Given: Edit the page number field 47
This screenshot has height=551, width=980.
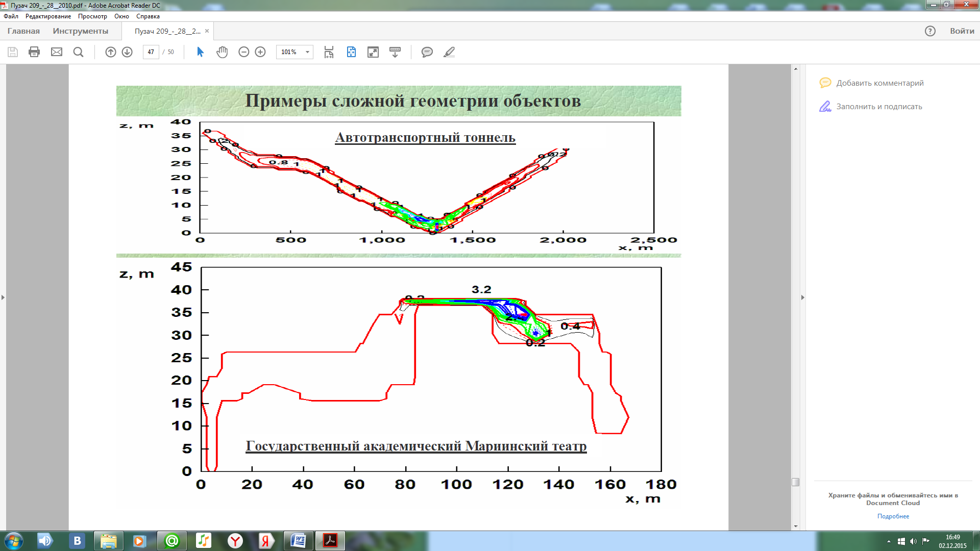Looking at the screenshot, I should (151, 52).
